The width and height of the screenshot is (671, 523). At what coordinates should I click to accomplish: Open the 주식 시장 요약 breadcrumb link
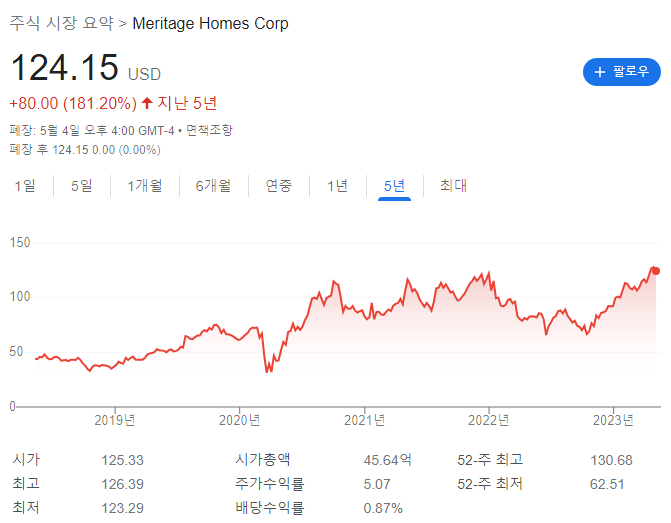[x=62, y=23]
